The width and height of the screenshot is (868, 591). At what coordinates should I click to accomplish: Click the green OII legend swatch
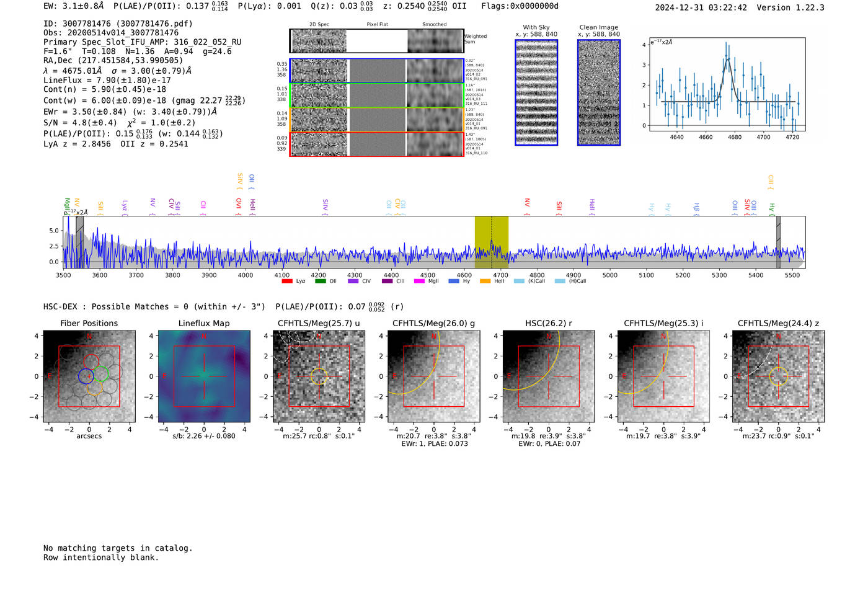point(320,282)
